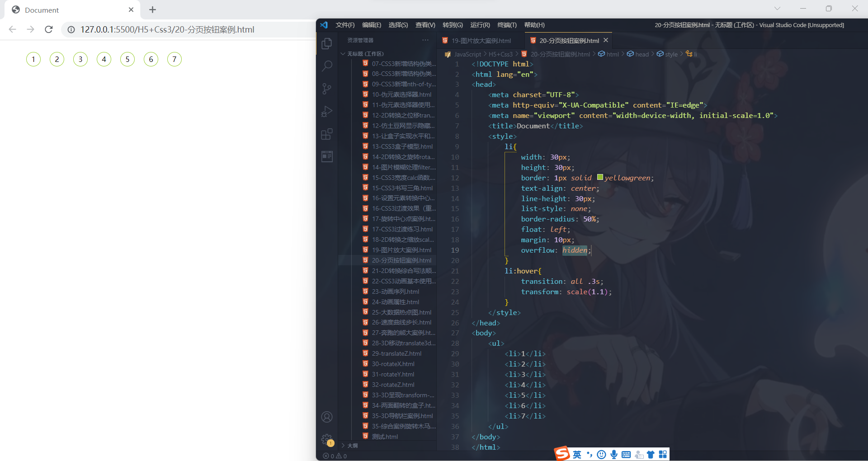This screenshot has height=461, width=868.
Task: Activate Sogou voice input microphone icon
Action: [613, 455]
